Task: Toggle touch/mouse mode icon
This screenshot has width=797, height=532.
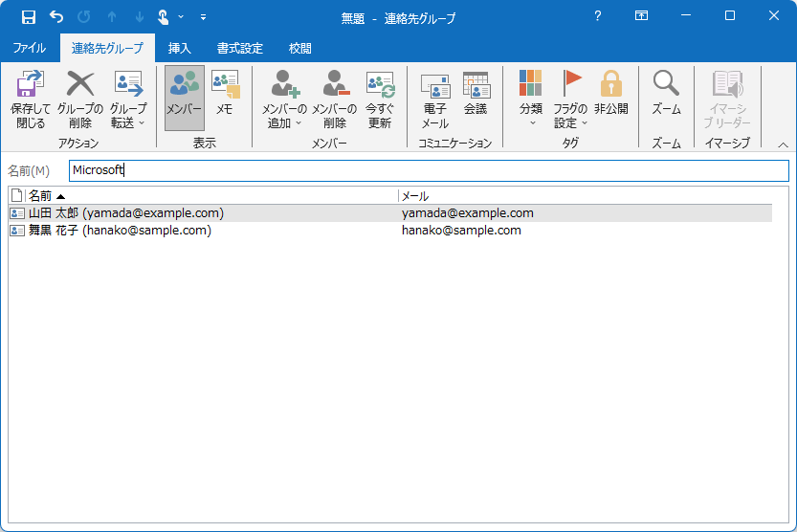Action: pos(164,17)
